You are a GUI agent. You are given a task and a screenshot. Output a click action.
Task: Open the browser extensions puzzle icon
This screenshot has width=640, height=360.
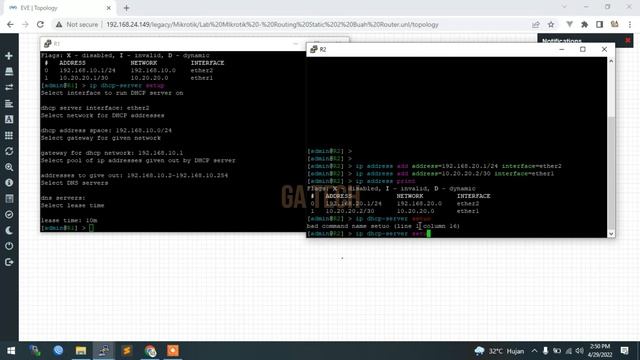click(x=584, y=24)
